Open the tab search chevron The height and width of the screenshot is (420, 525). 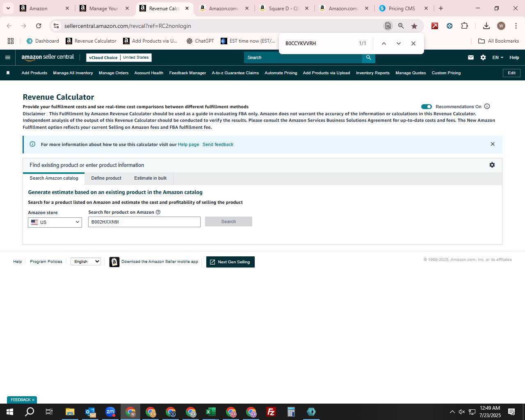[x=8, y=8]
